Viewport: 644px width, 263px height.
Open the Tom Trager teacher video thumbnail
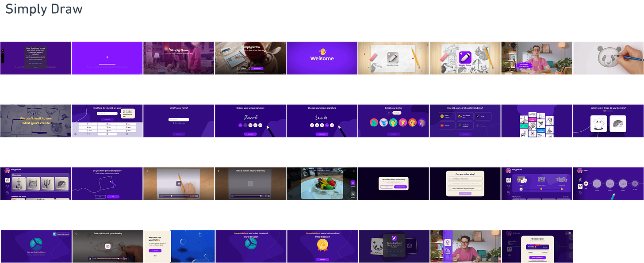[537, 58]
